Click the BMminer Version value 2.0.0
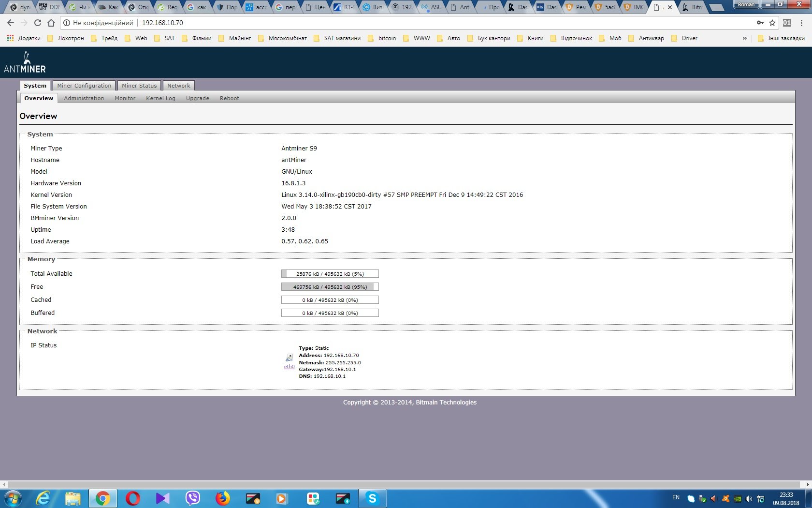 [289, 218]
